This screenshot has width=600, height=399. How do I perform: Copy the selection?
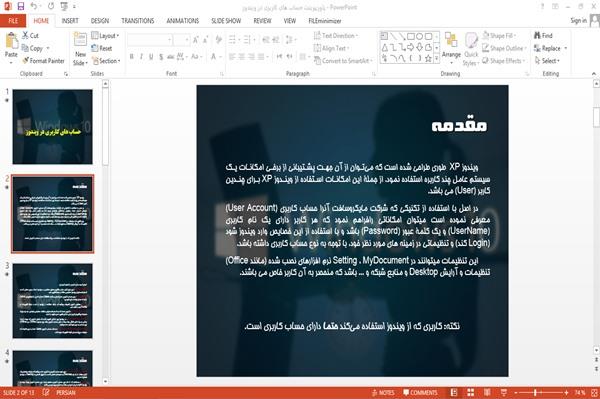(x=32, y=48)
